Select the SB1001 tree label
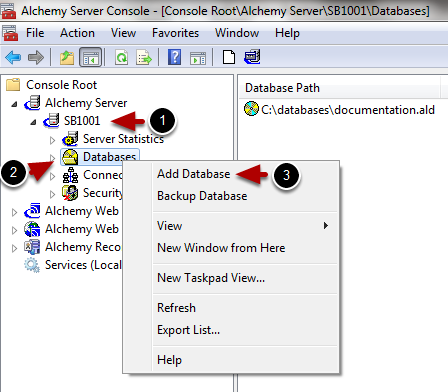The width and height of the screenshot is (448, 392). pyautogui.click(x=82, y=121)
